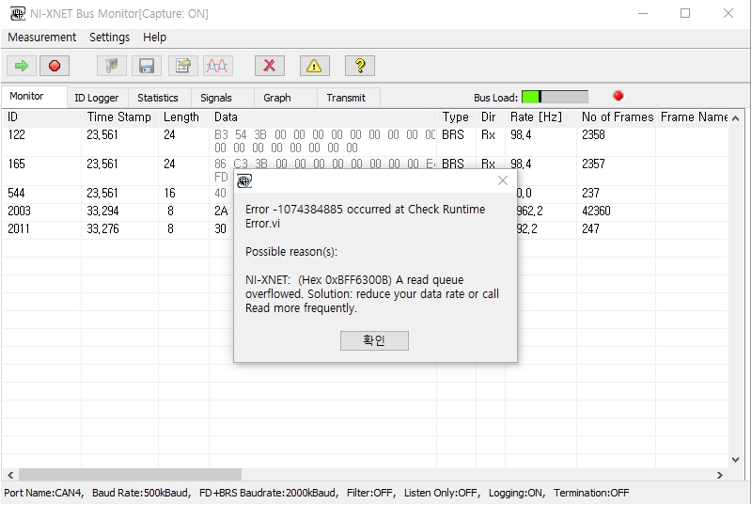752x509 pixels.
Task: Click the Rate [Hz] column header
Action: coord(541,117)
